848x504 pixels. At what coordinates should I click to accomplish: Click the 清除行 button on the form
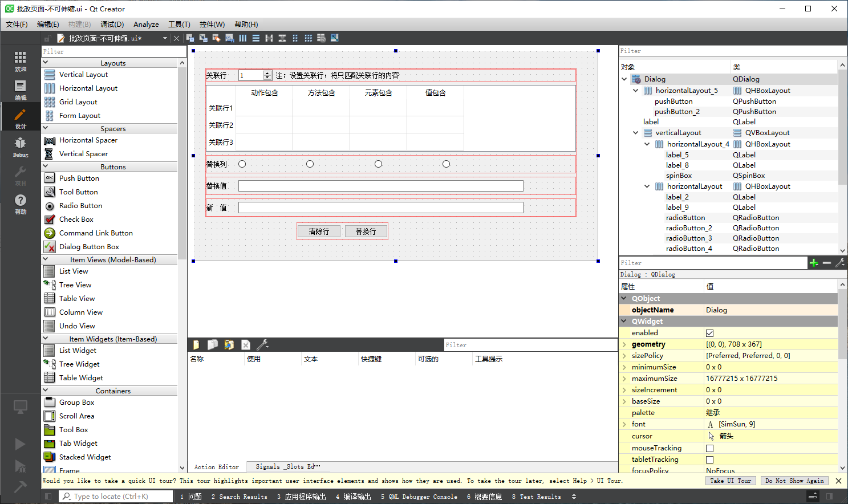319,231
